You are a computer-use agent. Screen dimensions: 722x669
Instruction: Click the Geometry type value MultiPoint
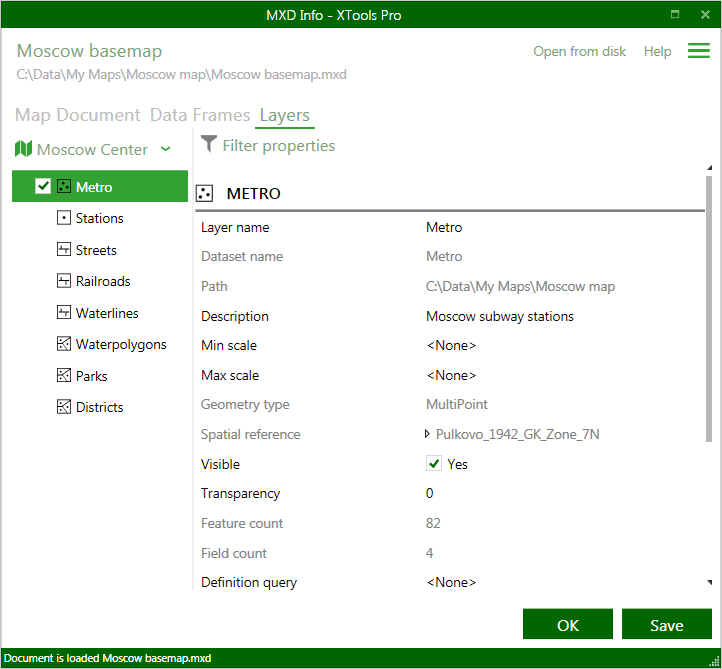pyautogui.click(x=457, y=404)
